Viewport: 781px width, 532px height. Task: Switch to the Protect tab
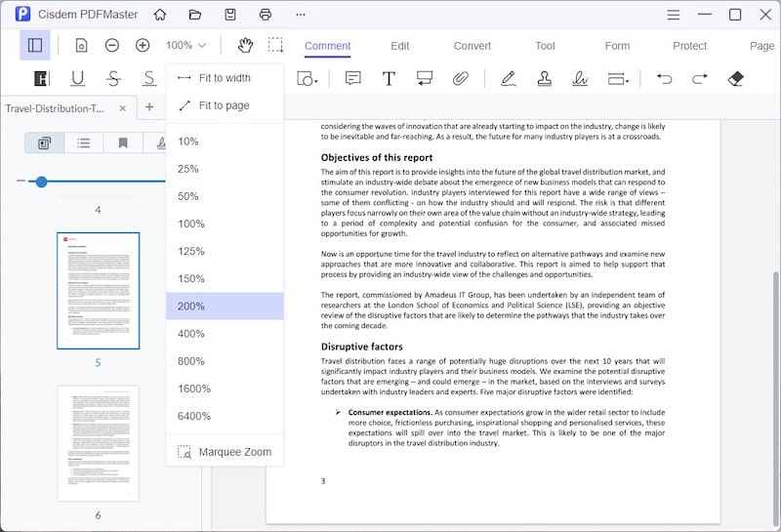(690, 46)
